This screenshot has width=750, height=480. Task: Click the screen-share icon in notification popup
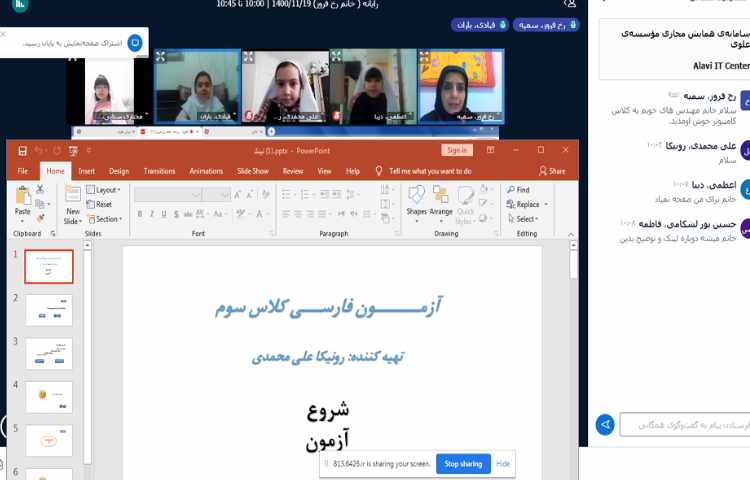tap(135, 43)
